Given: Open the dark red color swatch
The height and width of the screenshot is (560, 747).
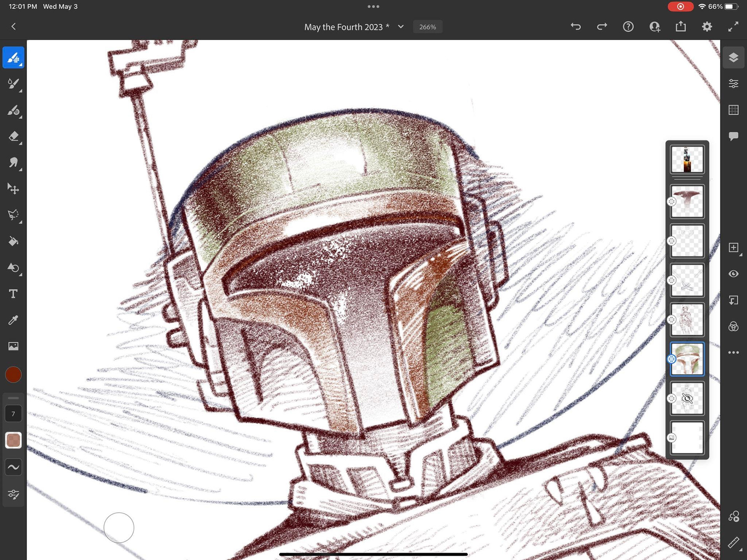Looking at the screenshot, I should [13, 375].
